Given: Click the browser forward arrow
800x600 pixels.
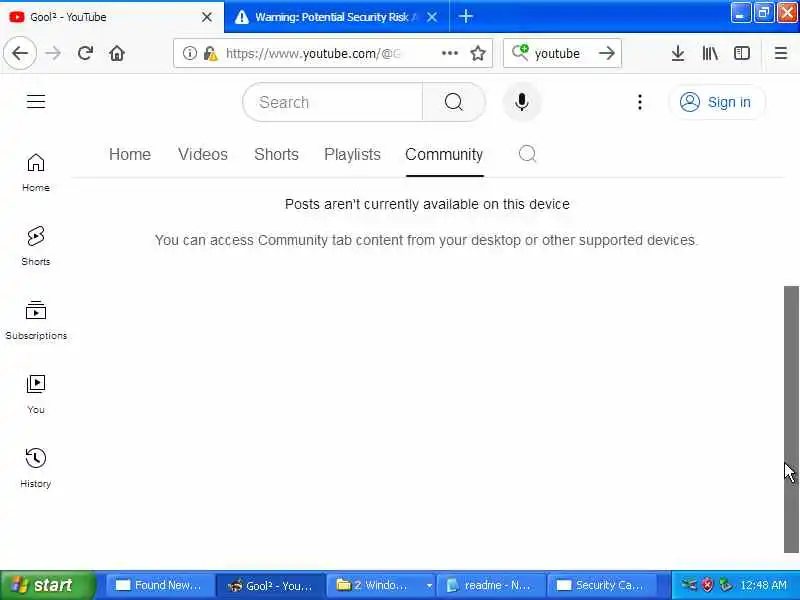Looking at the screenshot, I should (x=53, y=53).
